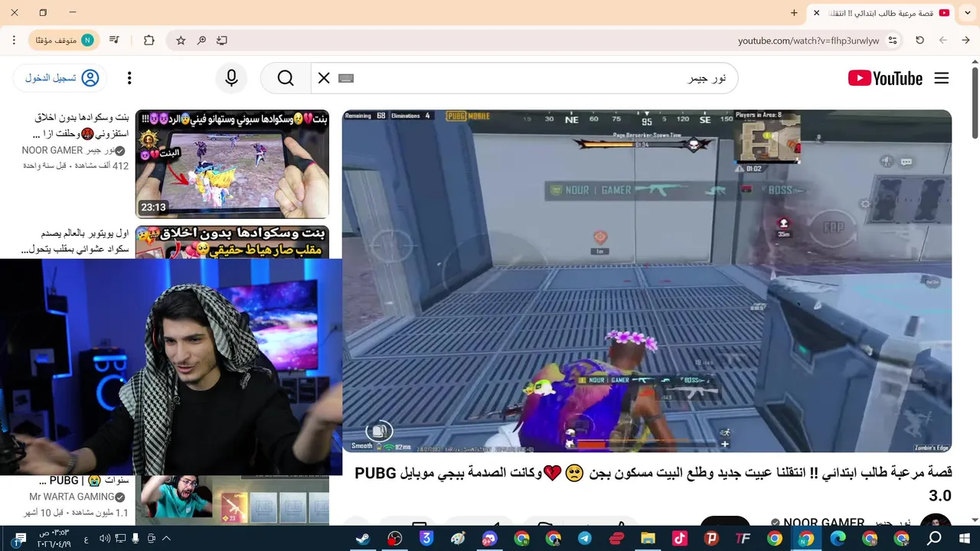Go back with the browser arrow
Image resolution: width=980 pixels, height=551 pixels.
pos(965,41)
